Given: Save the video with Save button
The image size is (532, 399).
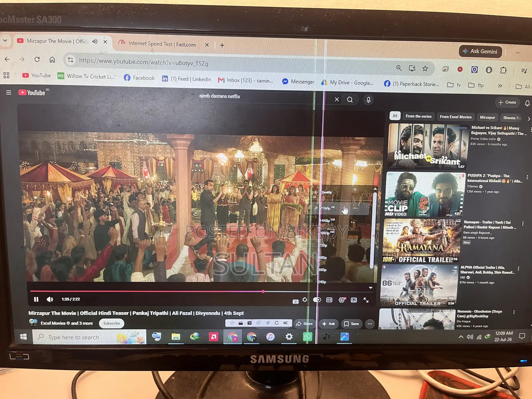Looking at the screenshot, I should coord(351,324).
